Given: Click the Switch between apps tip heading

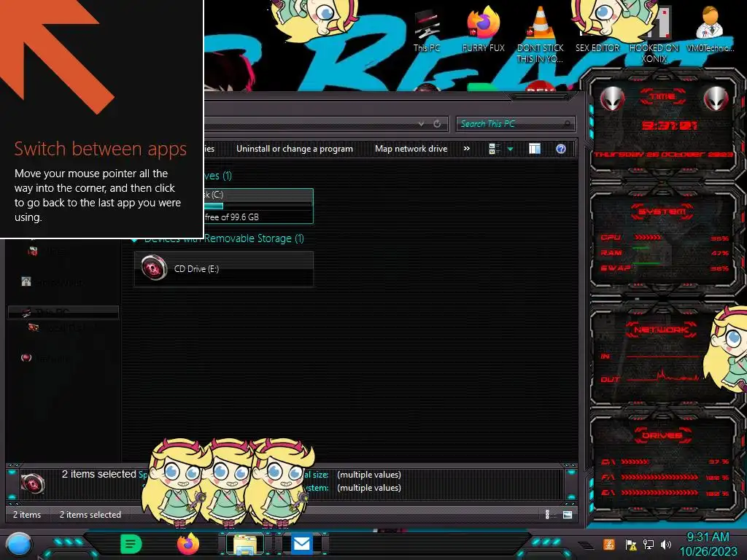Looking at the screenshot, I should click(x=101, y=149).
